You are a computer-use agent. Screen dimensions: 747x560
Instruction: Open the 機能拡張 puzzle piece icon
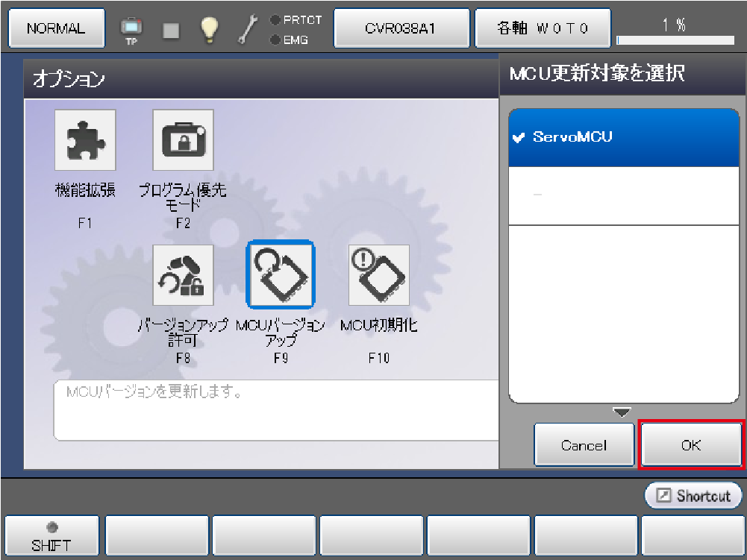[85, 140]
